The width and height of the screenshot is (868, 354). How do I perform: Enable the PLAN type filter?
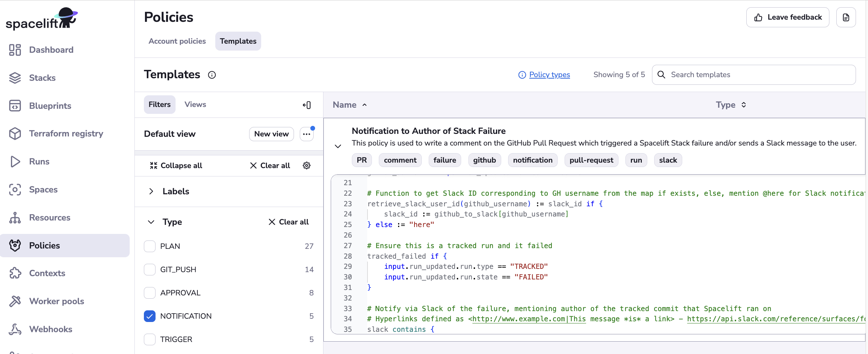coord(149,246)
